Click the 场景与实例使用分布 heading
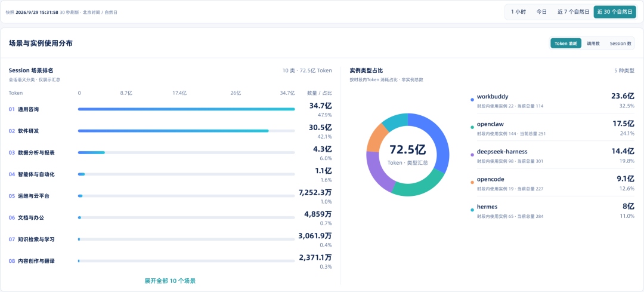 (41, 43)
